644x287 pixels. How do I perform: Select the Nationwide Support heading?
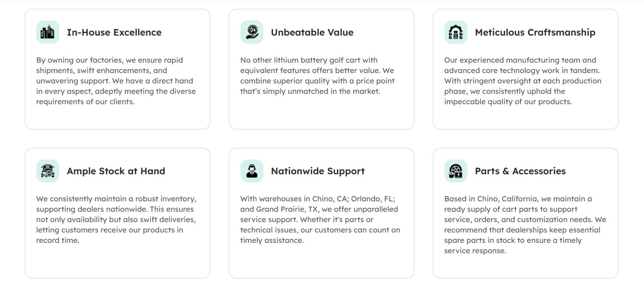click(318, 171)
